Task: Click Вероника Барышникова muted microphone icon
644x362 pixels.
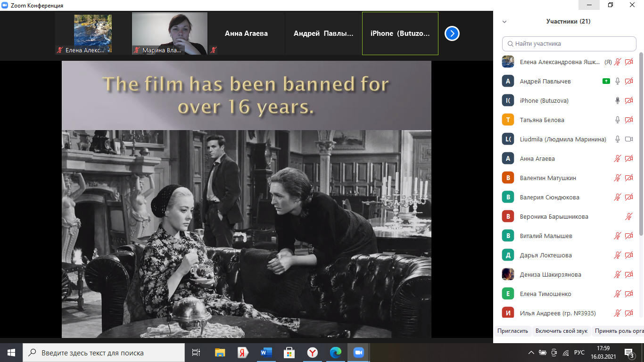Action: [629, 216]
